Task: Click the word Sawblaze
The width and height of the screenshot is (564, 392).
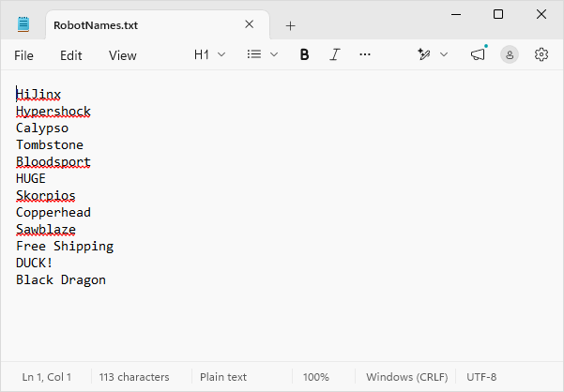Action: (46, 229)
